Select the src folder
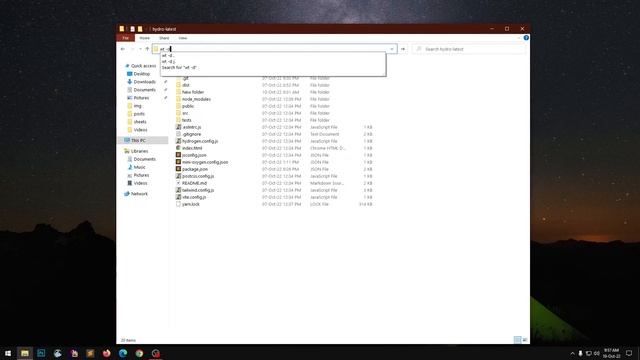This screenshot has height=360, width=640. pos(185,113)
